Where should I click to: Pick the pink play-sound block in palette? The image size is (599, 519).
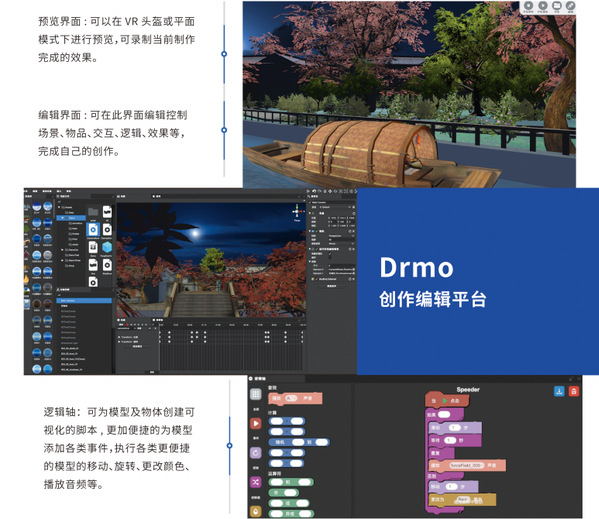[x=295, y=398]
